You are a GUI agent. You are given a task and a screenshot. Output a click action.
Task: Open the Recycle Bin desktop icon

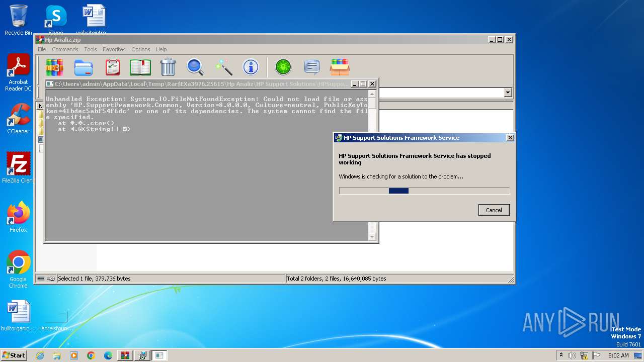coord(18,20)
